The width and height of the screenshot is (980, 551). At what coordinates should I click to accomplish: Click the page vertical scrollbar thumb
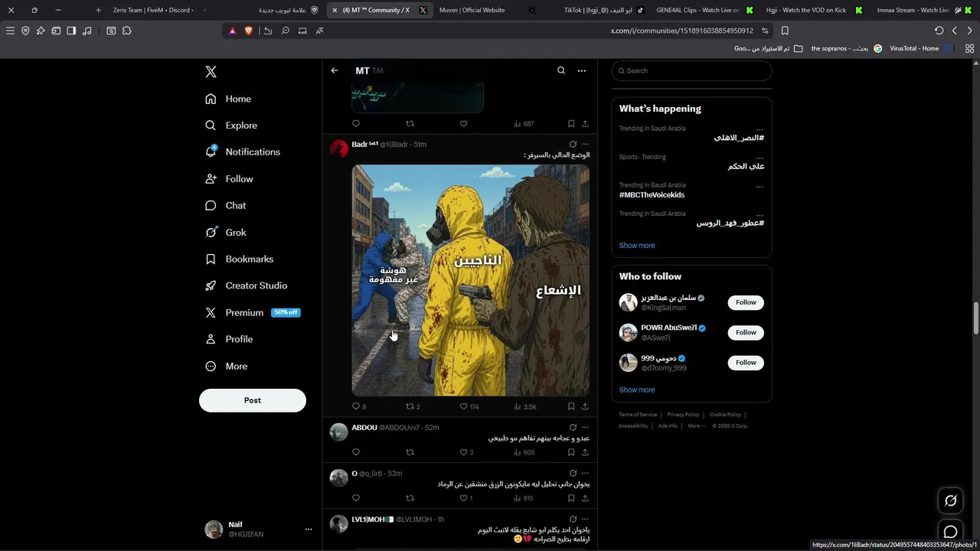click(976, 318)
